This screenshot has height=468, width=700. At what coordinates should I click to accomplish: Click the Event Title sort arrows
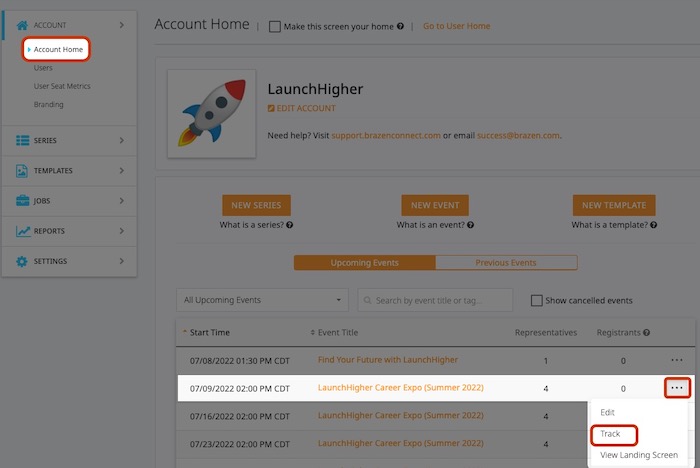(x=312, y=333)
